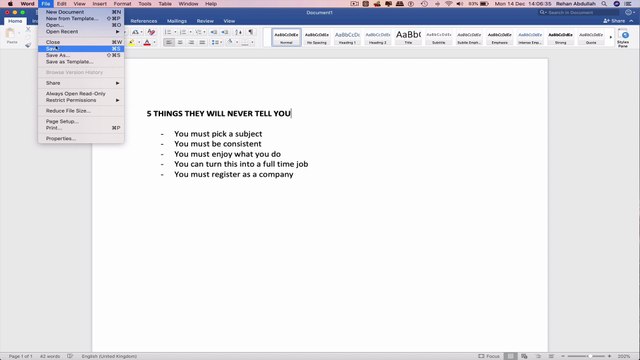Switch to Web Layout view icon
The width and height of the screenshot is (640, 360).
tap(524, 356)
